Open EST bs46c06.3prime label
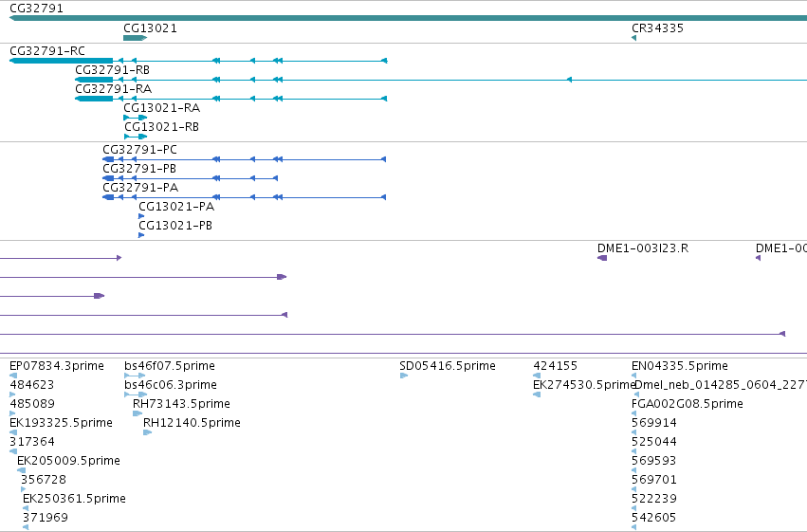Screen dimensions: 807x532 click(x=171, y=384)
